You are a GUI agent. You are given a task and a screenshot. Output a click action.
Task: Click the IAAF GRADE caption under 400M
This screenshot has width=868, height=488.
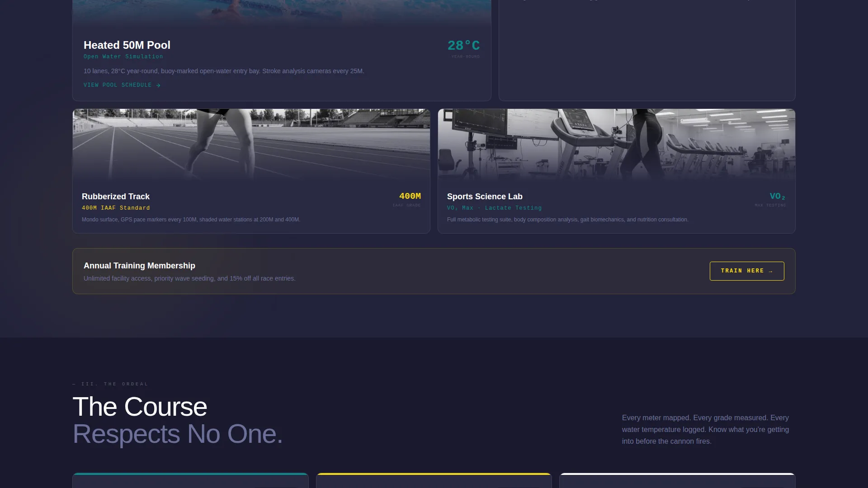(x=406, y=205)
